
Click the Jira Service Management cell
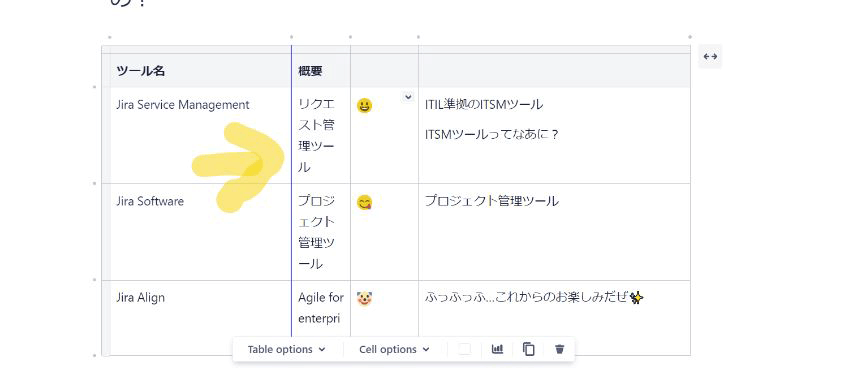(x=201, y=135)
